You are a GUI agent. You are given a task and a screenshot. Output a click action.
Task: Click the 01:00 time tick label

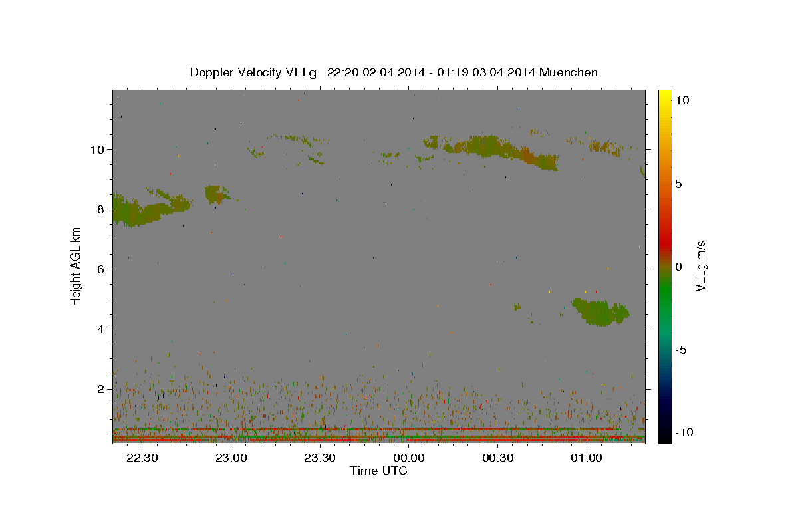click(x=587, y=458)
